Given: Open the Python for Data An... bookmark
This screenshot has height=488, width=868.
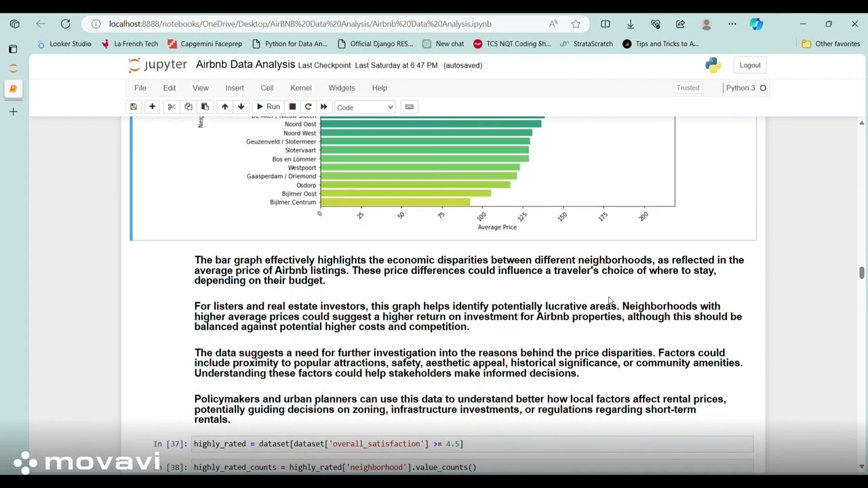Looking at the screenshot, I should pos(290,44).
